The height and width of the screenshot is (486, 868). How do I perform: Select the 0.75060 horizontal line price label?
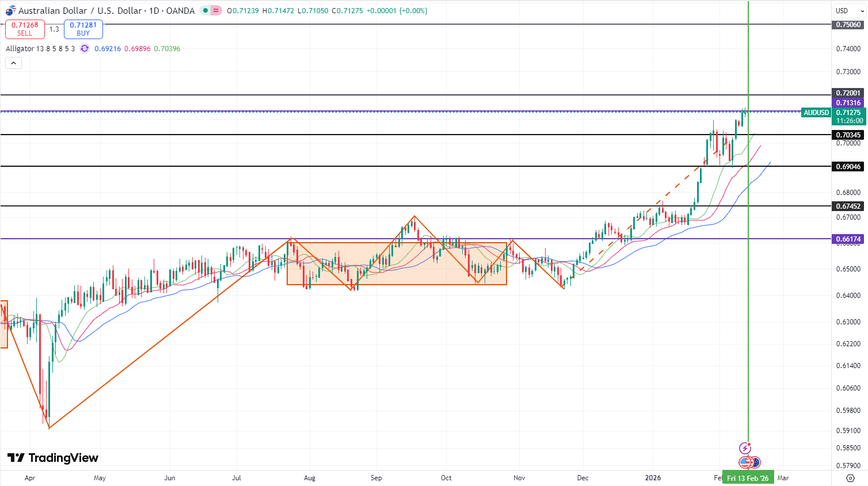pyautogui.click(x=848, y=25)
